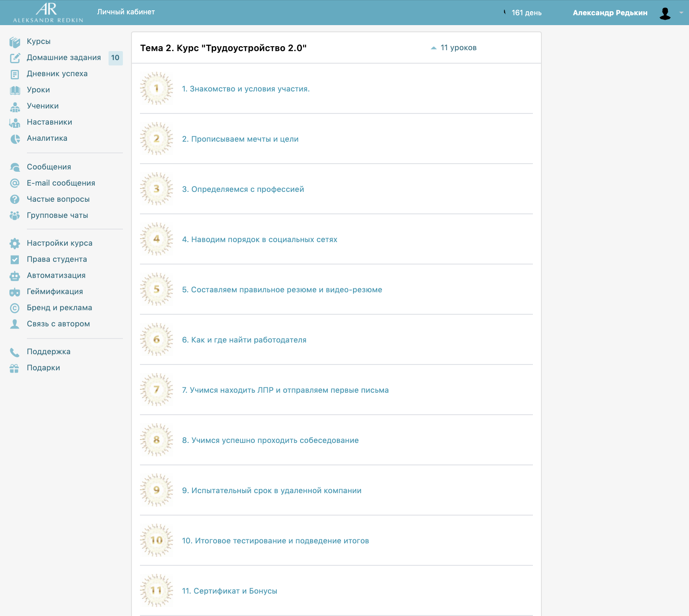
Task: Click the user avatar in header
Action: (665, 13)
